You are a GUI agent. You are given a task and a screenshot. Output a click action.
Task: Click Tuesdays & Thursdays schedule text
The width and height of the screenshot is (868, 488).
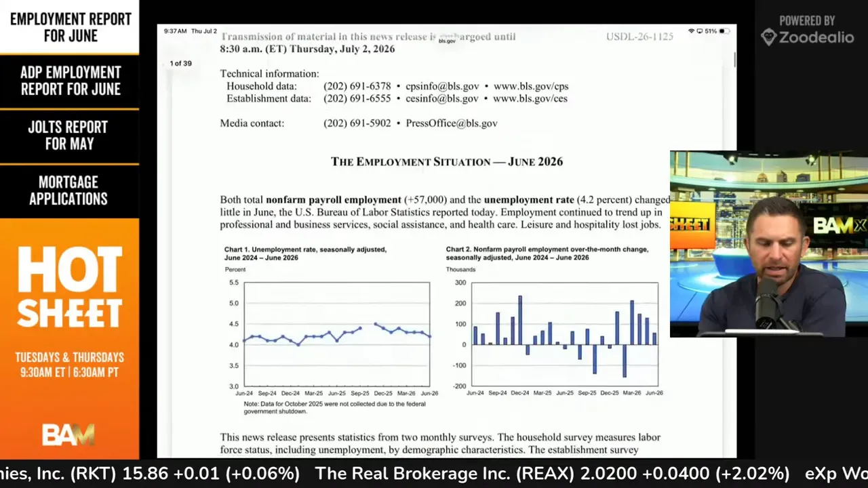click(70, 357)
